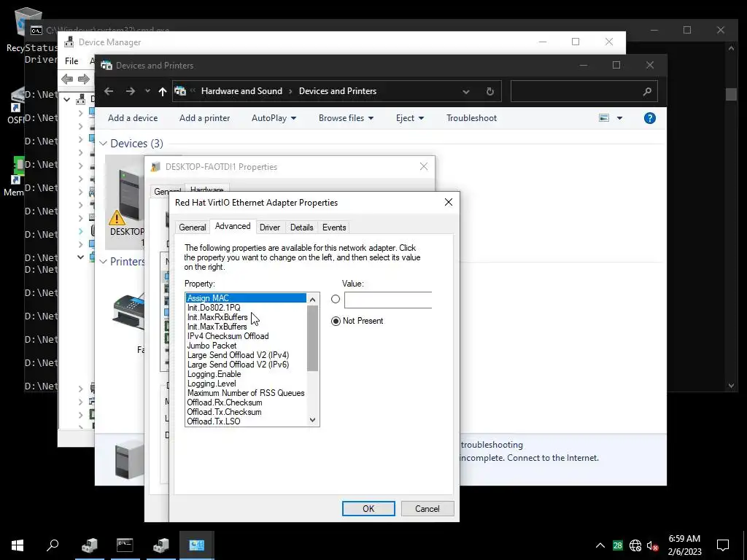Click Cancel in adapter properties

(427, 508)
